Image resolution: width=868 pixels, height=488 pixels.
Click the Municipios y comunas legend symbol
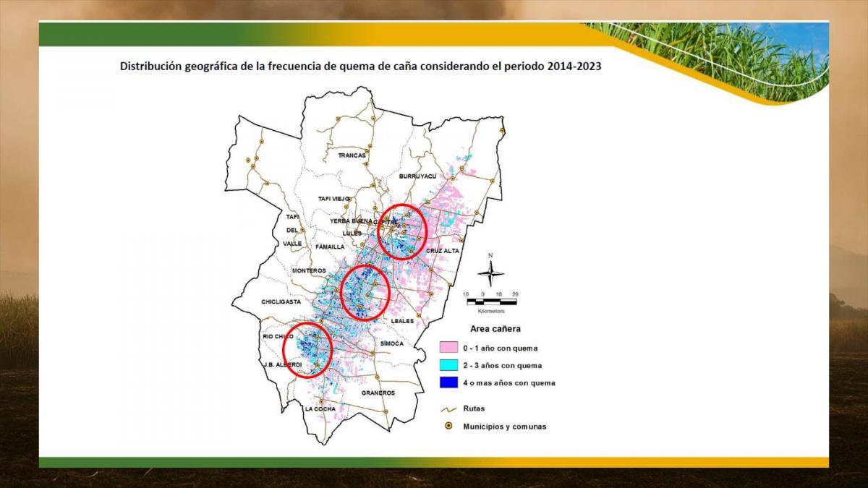448,427
